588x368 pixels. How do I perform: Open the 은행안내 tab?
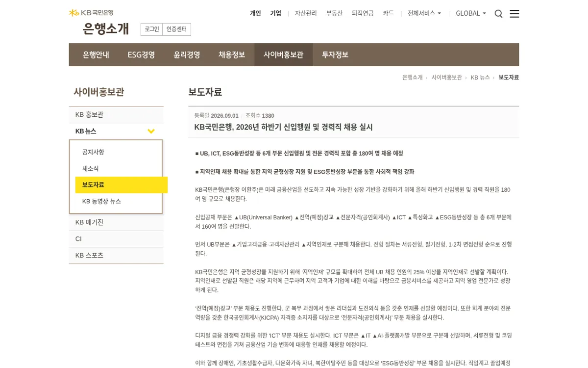coord(96,55)
